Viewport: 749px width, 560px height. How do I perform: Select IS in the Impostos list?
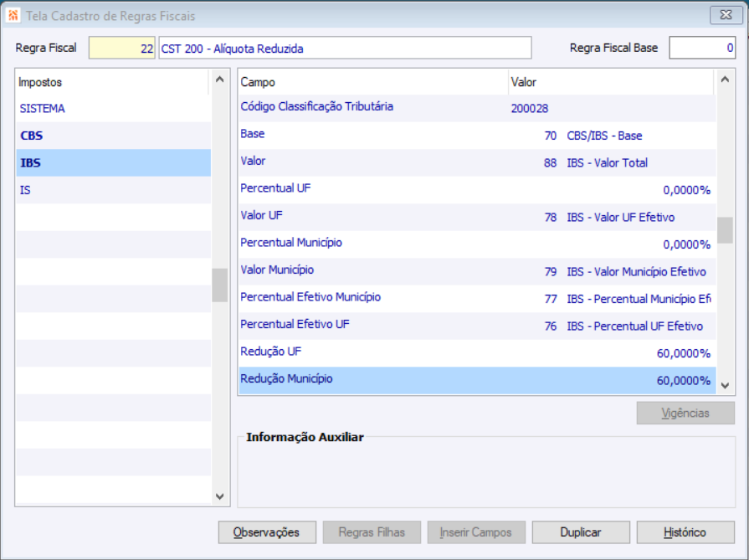113,190
